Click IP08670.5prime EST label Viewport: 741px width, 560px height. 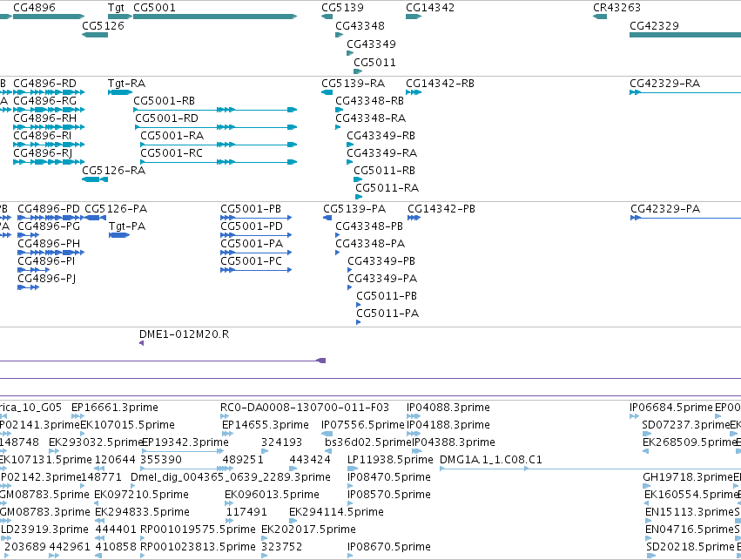[389, 547]
